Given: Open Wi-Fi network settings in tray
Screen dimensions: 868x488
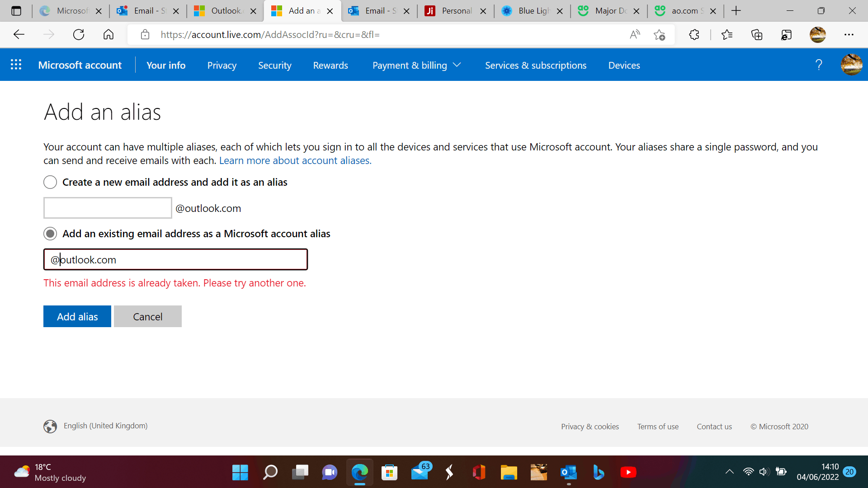Looking at the screenshot, I should (749, 472).
